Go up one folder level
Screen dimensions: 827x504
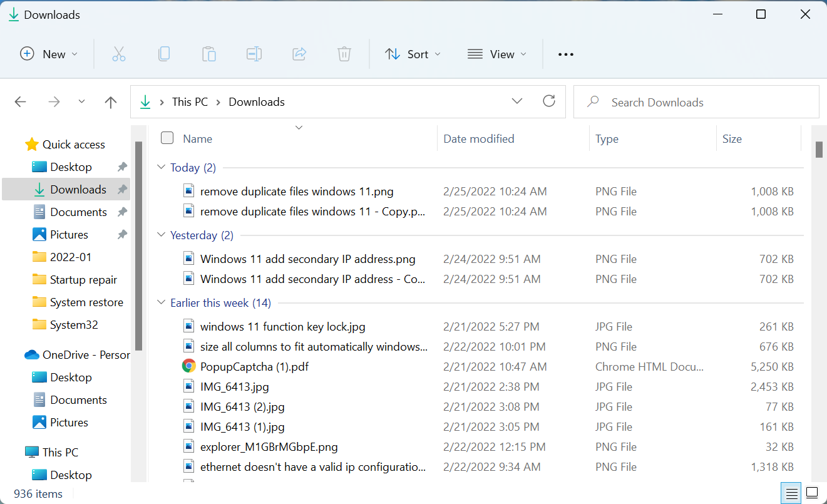[111, 102]
